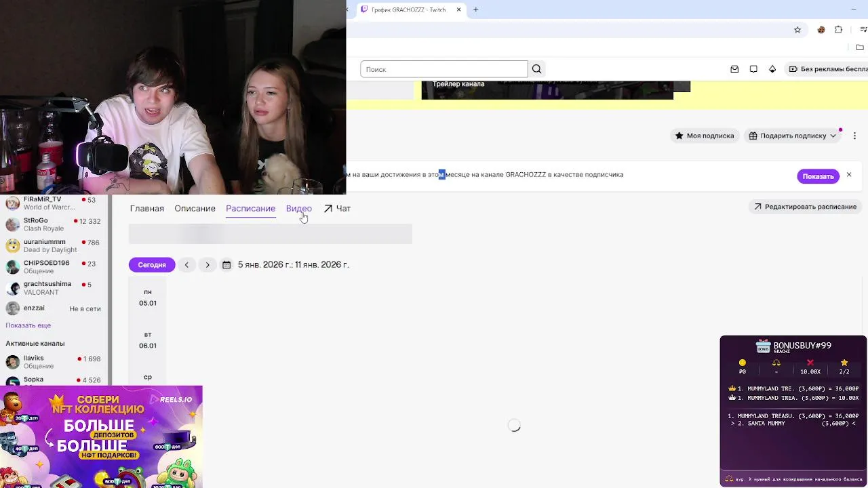Open StRoGo channel avatar
868x488 pixels.
click(12, 224)
